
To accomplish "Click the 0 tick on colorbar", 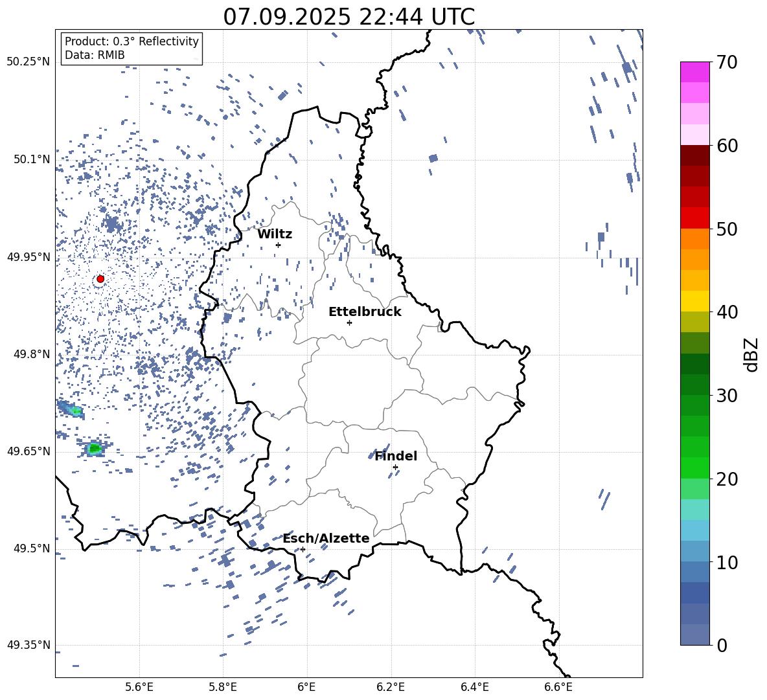I will click(x=722, y=645).
